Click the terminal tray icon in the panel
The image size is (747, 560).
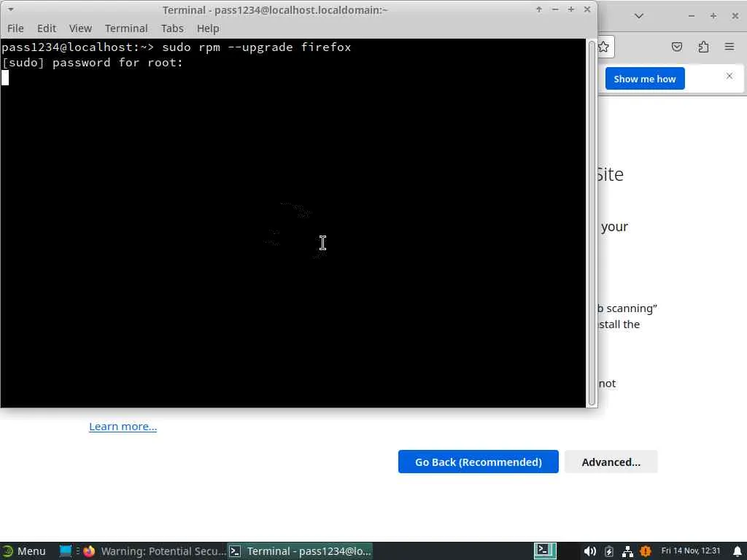[x=544, y=551]
